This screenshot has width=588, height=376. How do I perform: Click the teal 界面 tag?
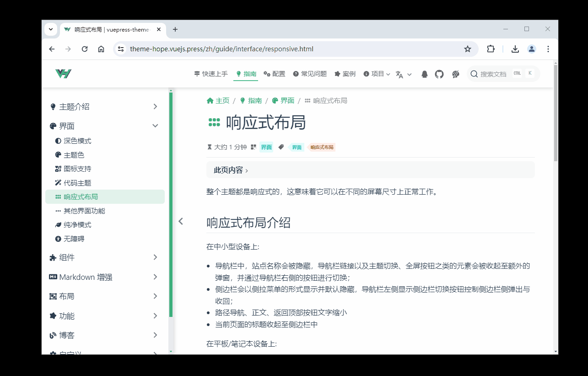click(297, 147)
